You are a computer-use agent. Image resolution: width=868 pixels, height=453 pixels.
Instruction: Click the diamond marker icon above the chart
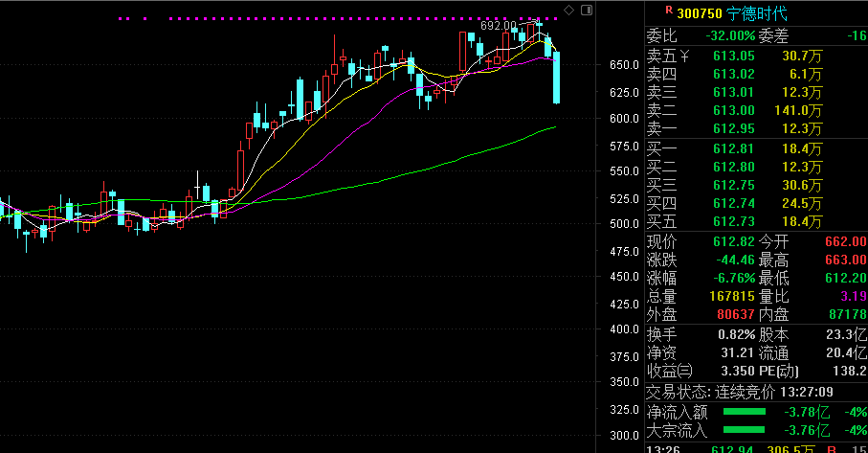pyautogui.click(x=569, y=10)
